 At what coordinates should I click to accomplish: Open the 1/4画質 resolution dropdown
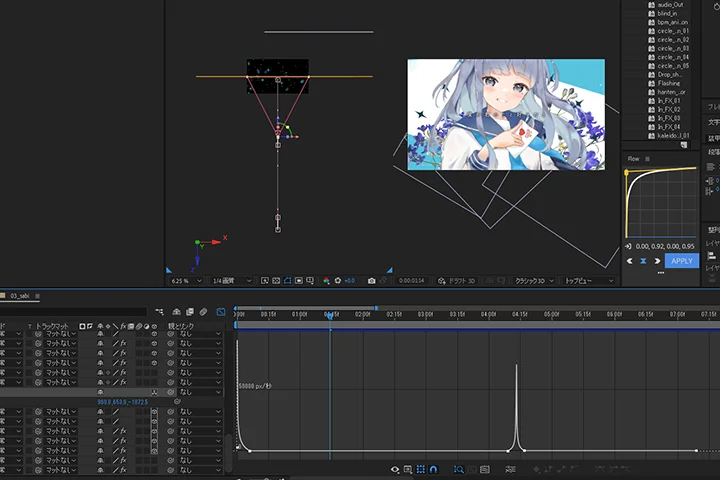231,281
